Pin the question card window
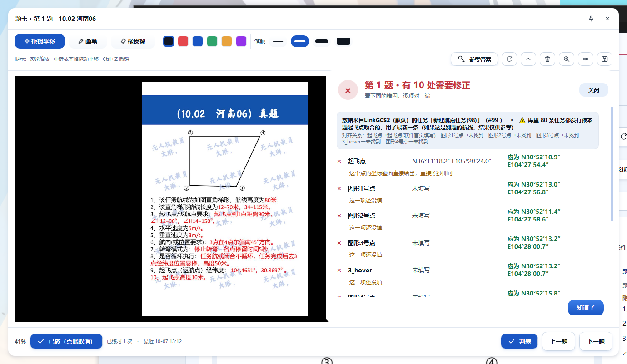This screenshot has height=364, width=627. coord(591,19)
